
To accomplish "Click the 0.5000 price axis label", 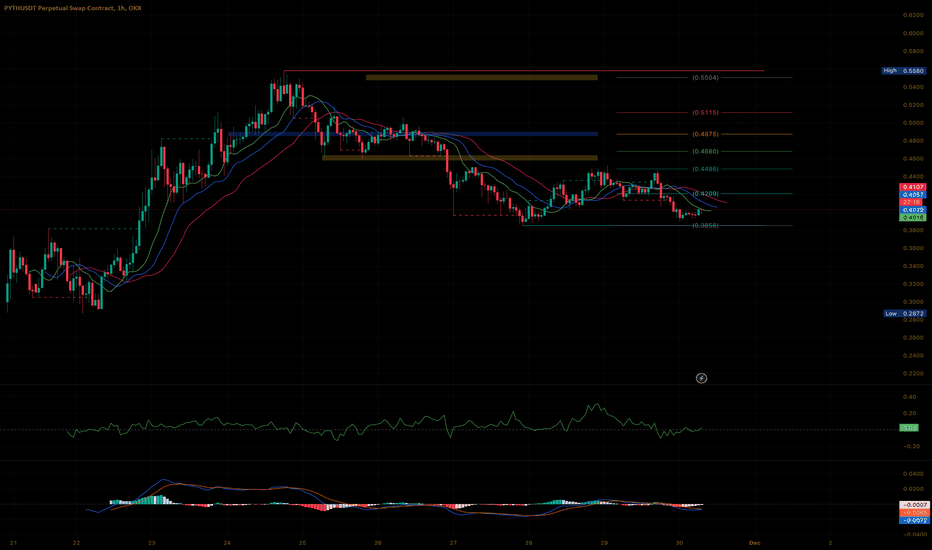I will [912, 123].
